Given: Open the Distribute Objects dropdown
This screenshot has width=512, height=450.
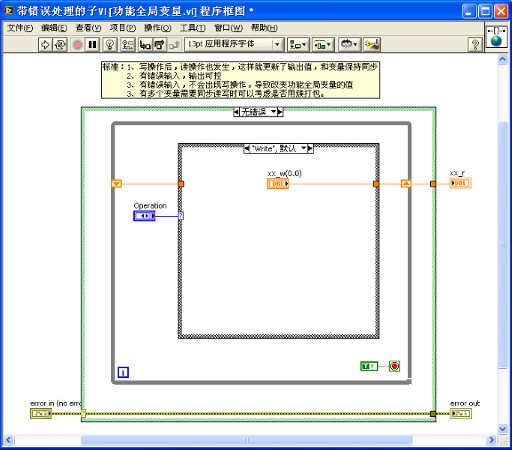Looking at the screenshot, I should (x=323, y=44).
